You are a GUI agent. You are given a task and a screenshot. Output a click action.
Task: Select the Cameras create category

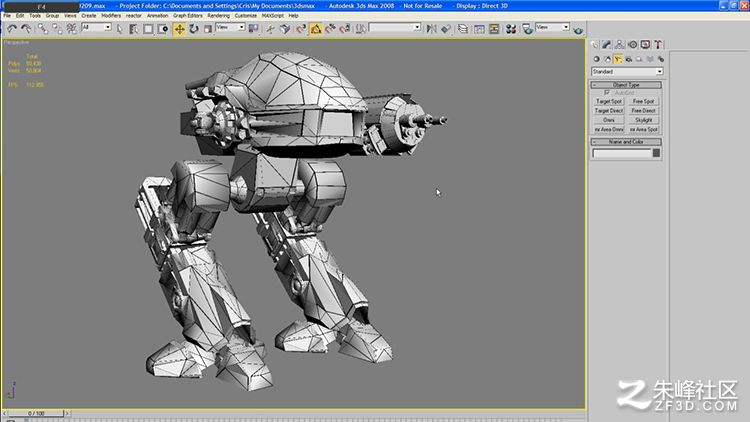click(x=629, y=59)
